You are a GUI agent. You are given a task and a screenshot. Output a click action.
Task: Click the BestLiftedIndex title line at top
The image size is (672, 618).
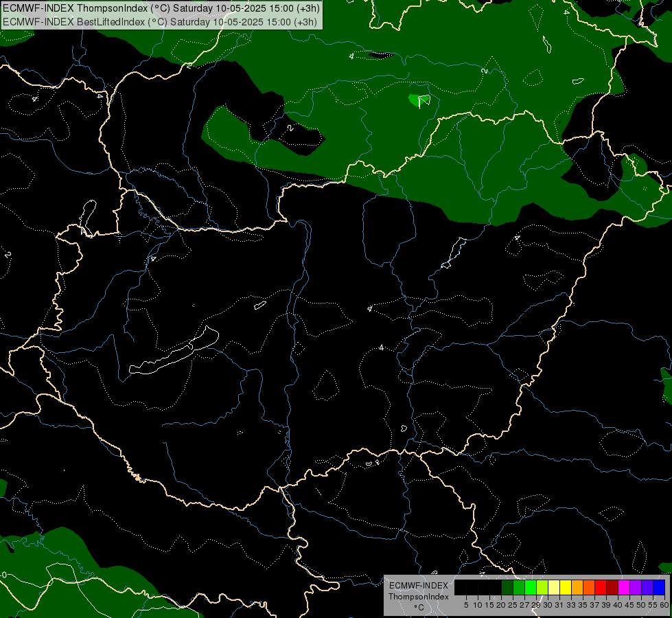[x=159, y=22]
